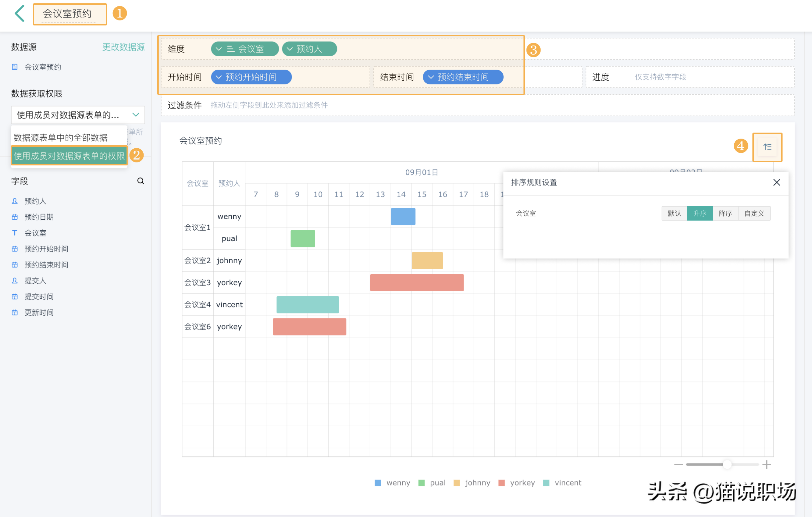The image size is (812, 517).
Task: Click 会议室预约 data source form entry
Action: [43, 67]
